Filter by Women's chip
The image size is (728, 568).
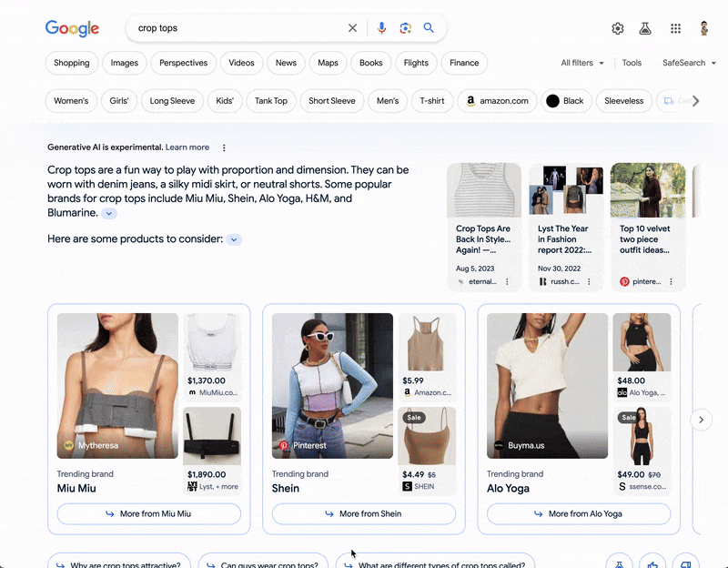71,101
